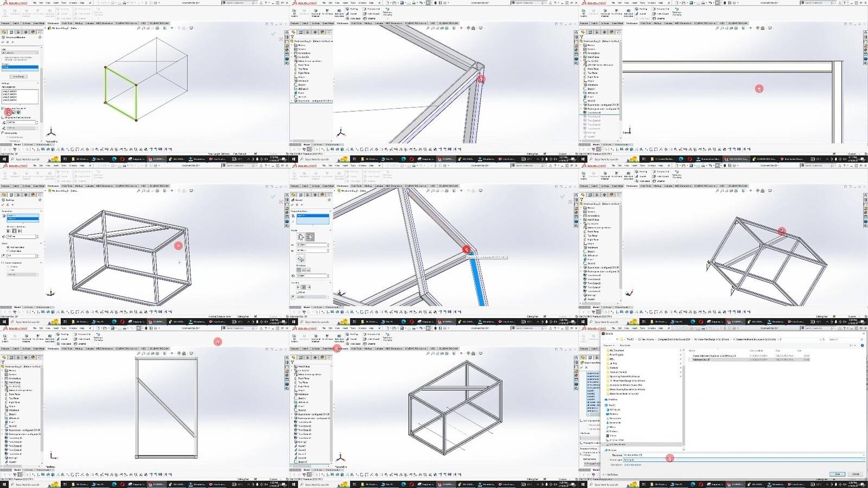Click the Add a description link in Save As
Screen dimensions: 868x488
pos(633,465)
